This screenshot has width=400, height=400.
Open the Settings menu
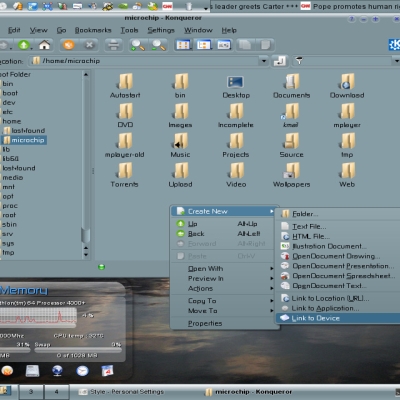pyautogui.click(x=161, y=30)
